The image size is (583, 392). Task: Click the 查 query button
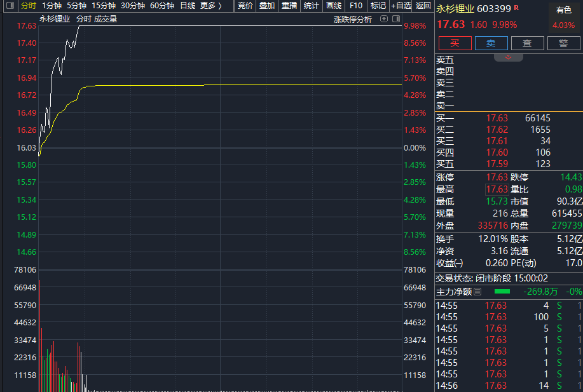click(x=527, y=43)
